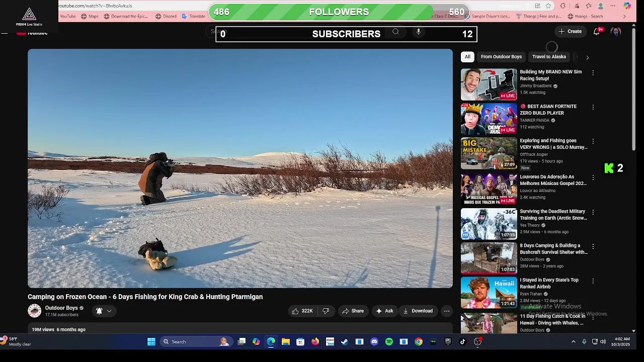The height and width of the screenshot is (362, 644).
Task: Click Ryan Trahan channel name
Action: 531,294
